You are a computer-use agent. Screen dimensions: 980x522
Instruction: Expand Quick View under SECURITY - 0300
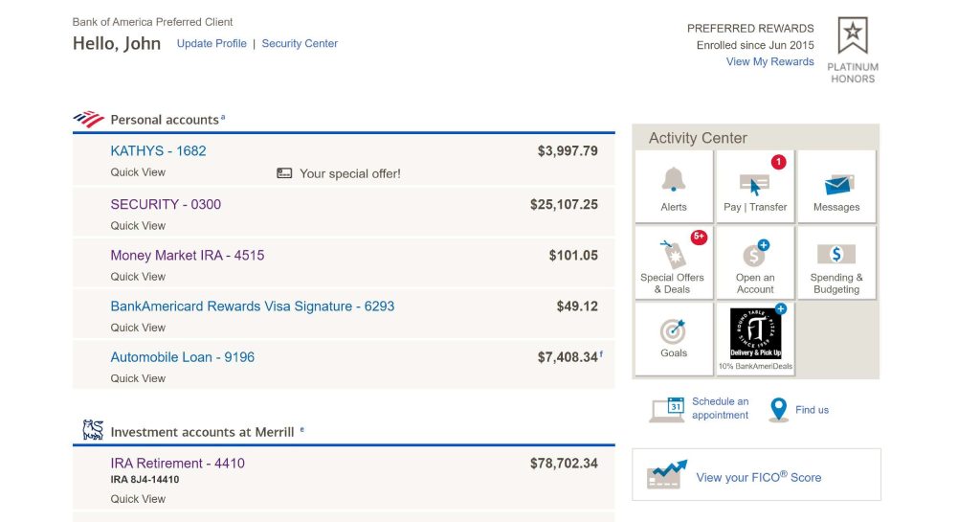pos(138,226)
